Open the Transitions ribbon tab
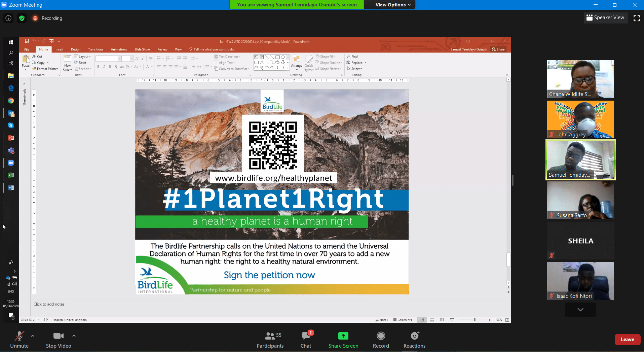Viewport: 644px width, 352px height. click(x=96, y=49)
